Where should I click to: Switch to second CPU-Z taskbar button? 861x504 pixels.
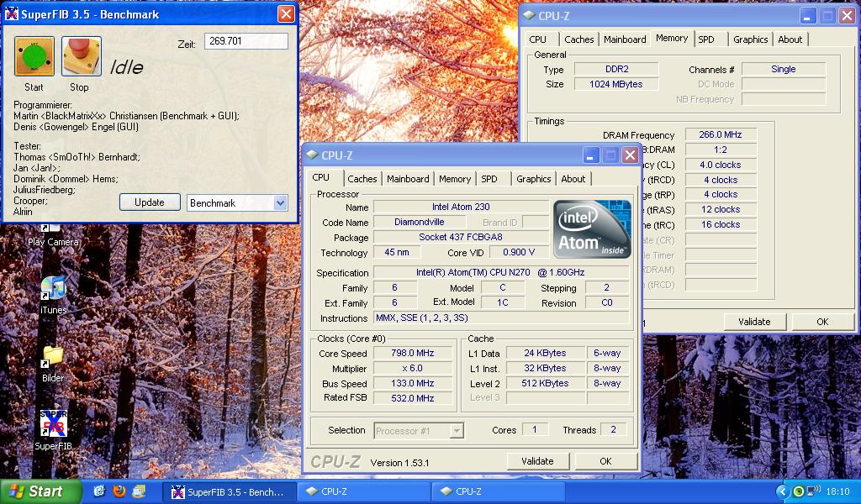(498, 492)
